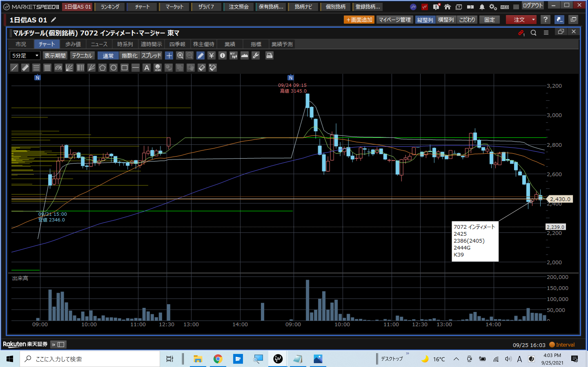588x367 pixels.
Task: Toggle the crosshair cursor button
Action: click(169, 56)
